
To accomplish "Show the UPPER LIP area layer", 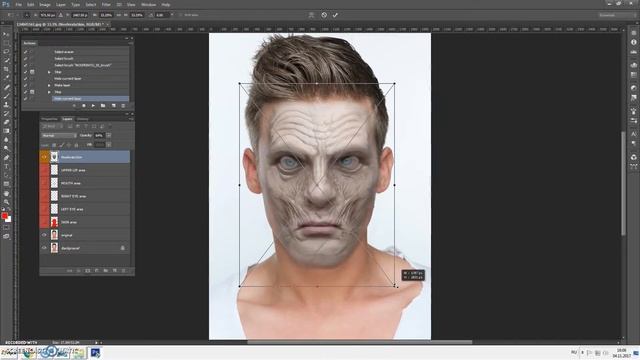I will point(44,170).
